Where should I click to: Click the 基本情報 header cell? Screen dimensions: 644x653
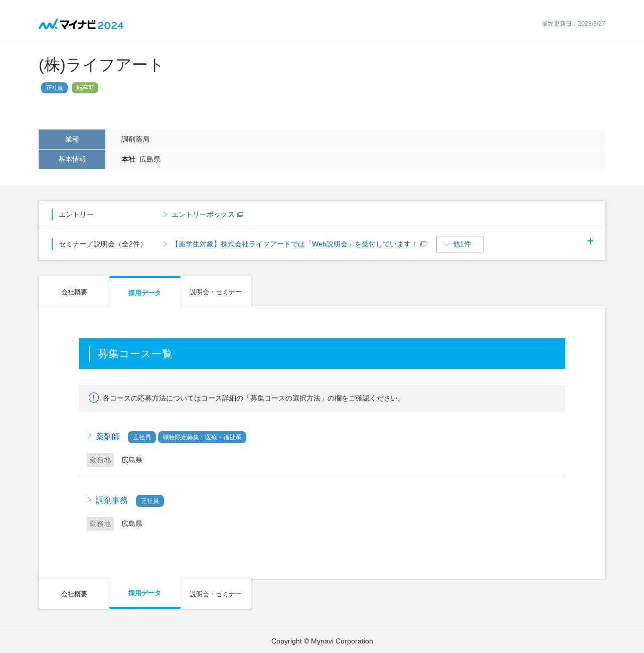click(72, 159)
